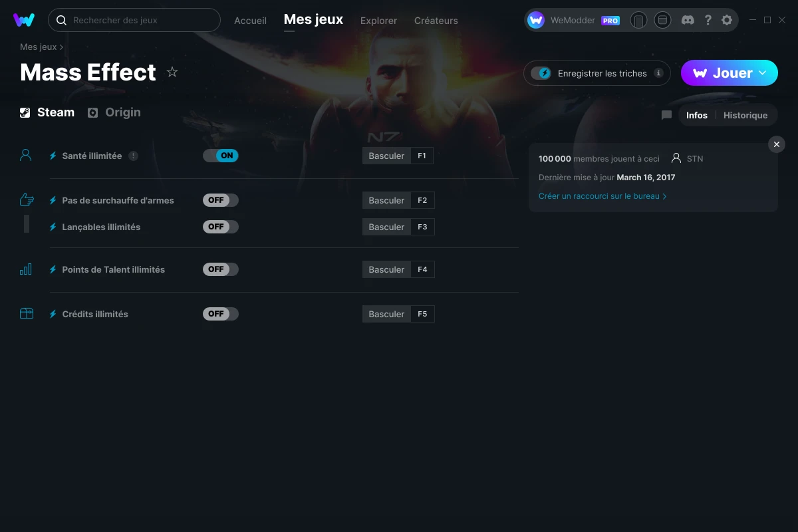Select the stats bar chart category icon
Viewport: 798px width, 532px height.
click(26, 269)
